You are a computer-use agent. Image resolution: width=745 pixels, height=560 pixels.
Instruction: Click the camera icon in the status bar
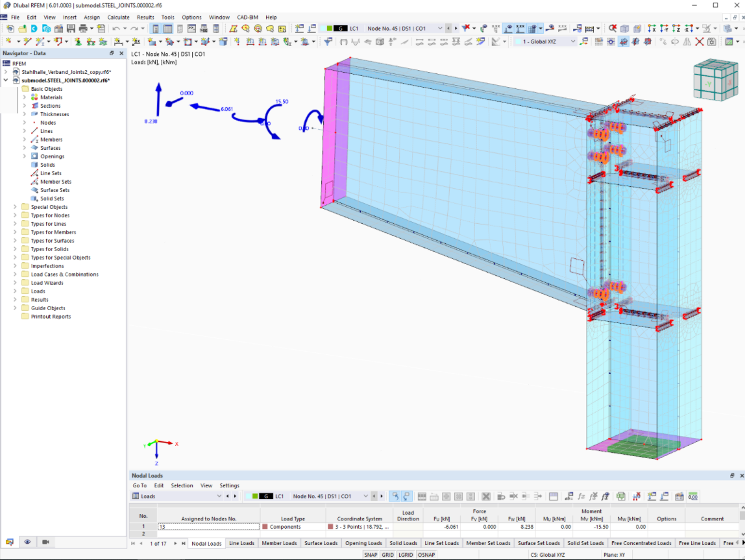(44, 542)
